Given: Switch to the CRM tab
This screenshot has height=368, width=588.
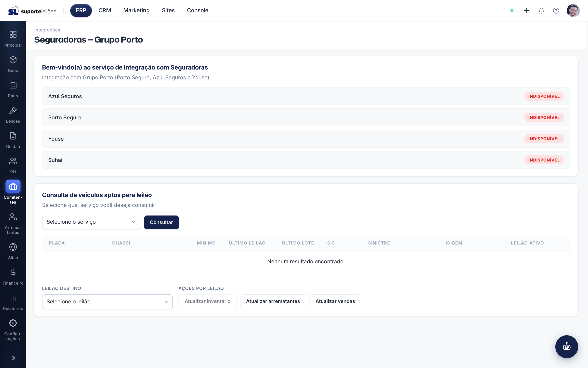Looking at the screenshot, I should pos(105,10).
